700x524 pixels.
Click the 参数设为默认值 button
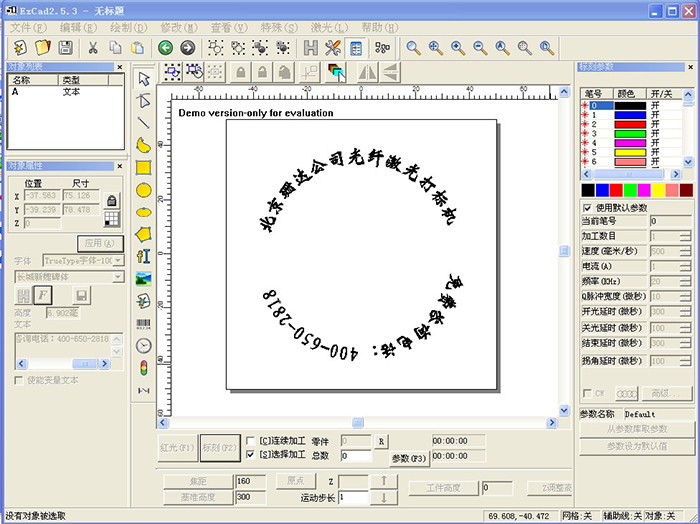click(x=637, y=446)
